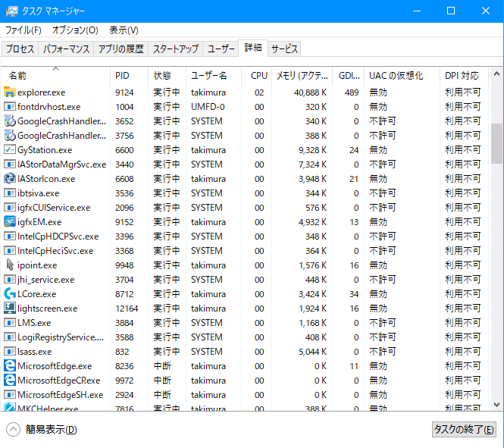Switch to the スタートアップ tab
The height and width of the screenshot is (448, 504).
click(176, 49)
